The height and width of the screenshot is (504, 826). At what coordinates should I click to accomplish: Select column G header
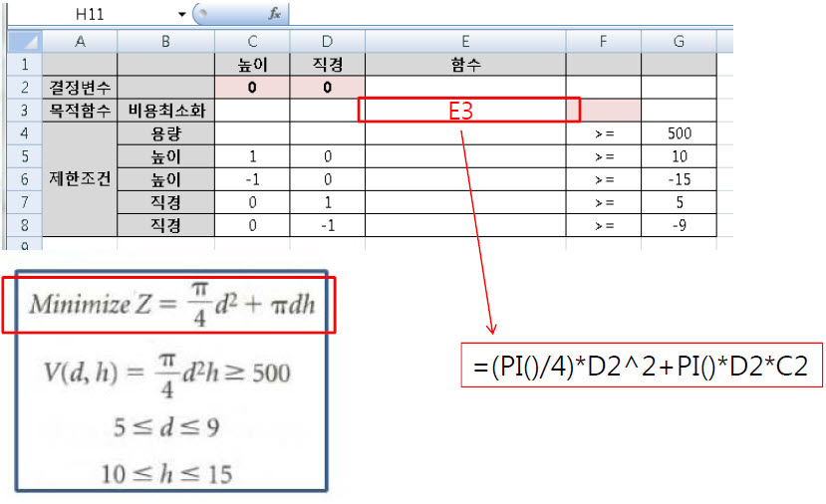point(679,41)
